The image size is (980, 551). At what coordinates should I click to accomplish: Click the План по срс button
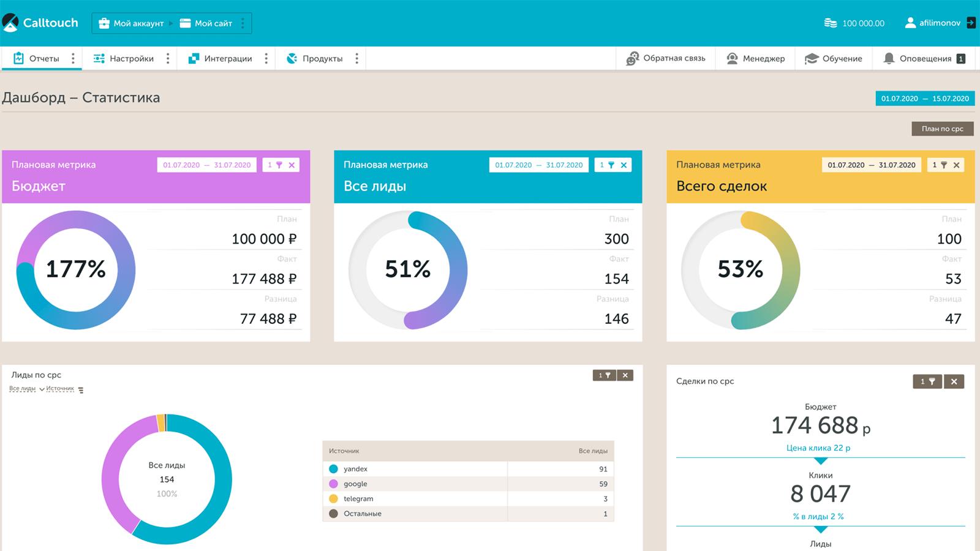pos(943,129)
